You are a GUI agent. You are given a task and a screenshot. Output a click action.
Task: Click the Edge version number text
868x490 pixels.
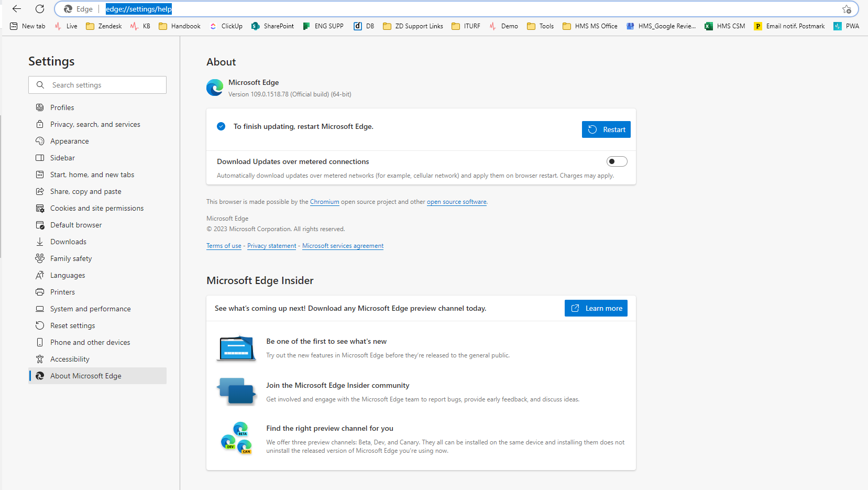(290, 94)
